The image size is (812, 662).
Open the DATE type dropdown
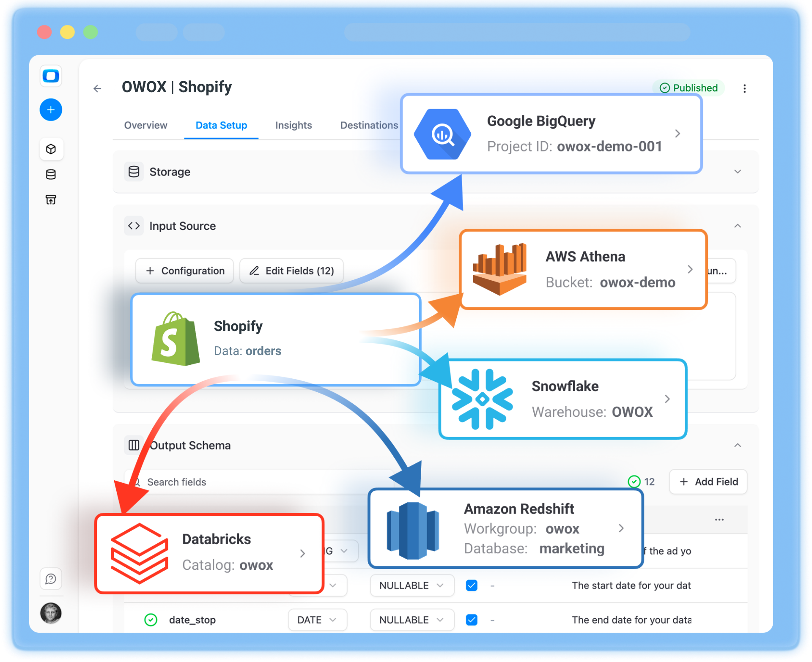click(x=317, y=620)
